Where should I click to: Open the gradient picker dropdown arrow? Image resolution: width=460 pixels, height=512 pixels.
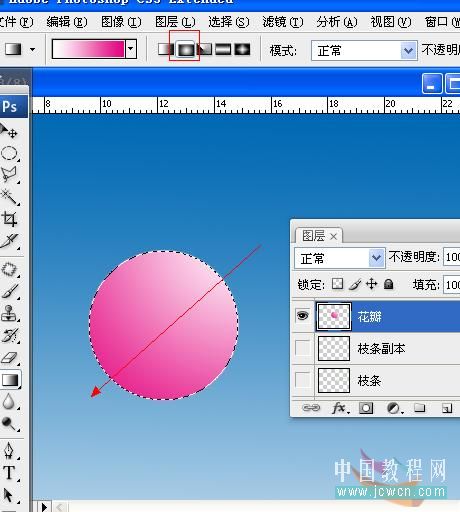click(131, 49)
